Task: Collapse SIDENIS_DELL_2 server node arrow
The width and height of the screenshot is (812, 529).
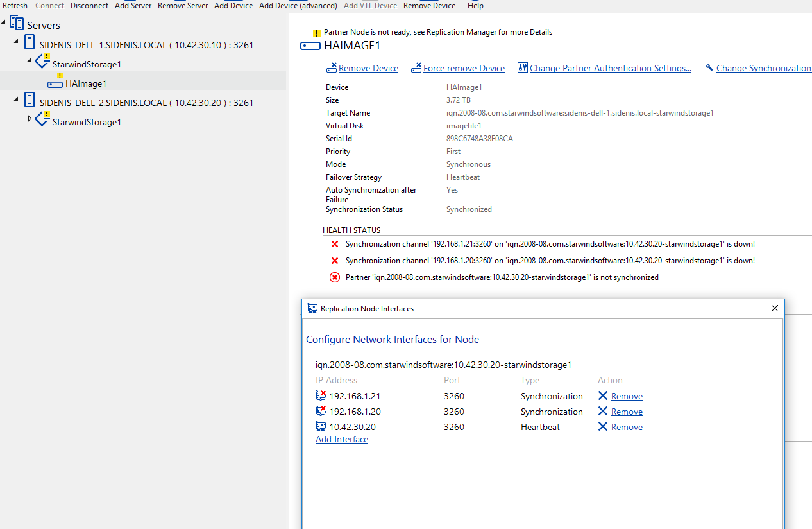Action: pos(17,100)
